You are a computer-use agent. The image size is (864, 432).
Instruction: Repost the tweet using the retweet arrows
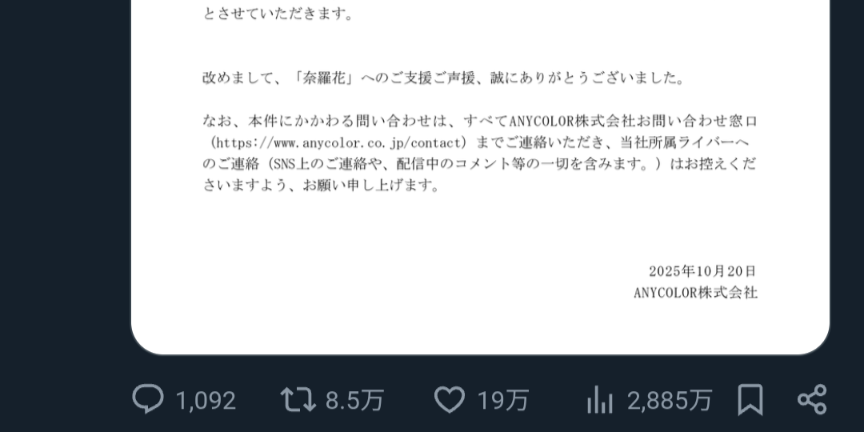point(298,399)
